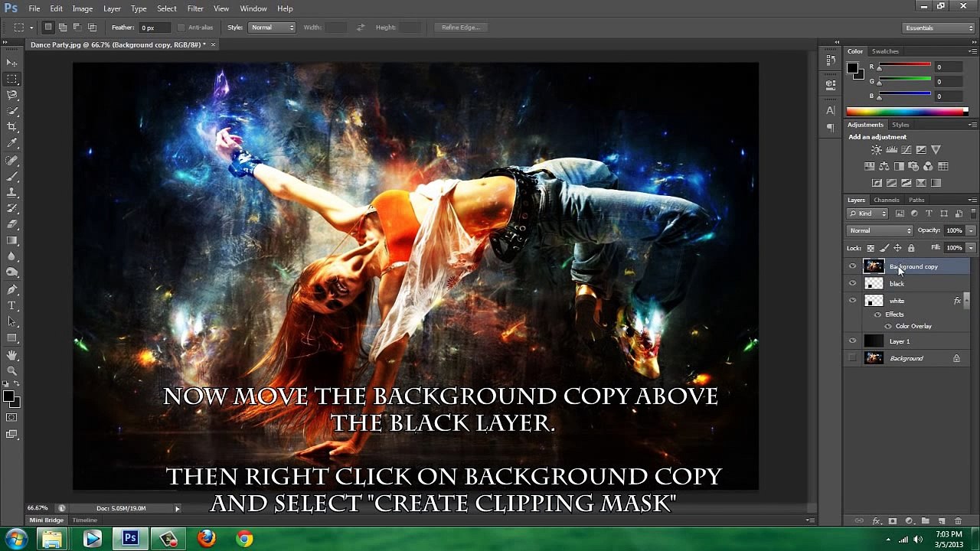The height and width of the screenshot is (551, 980).
Task: Select the Clone Stamp tool
Action: (x=12, y=193)
